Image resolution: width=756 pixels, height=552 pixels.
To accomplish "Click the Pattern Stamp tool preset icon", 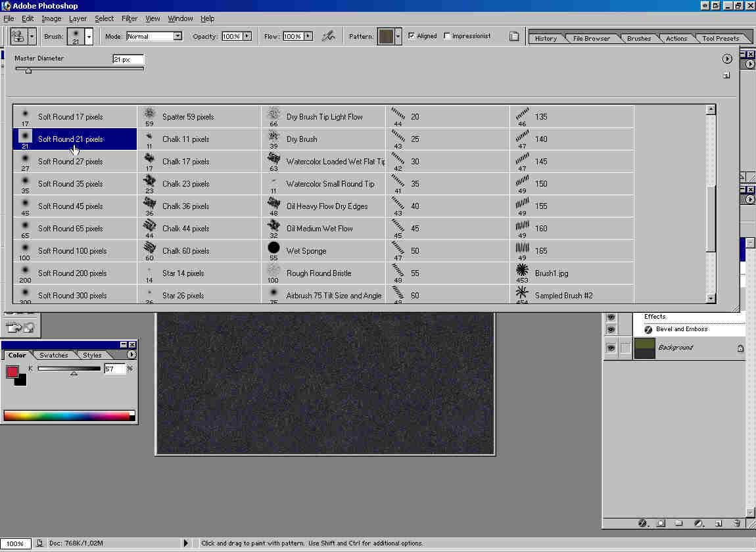I will click(18, 36).
